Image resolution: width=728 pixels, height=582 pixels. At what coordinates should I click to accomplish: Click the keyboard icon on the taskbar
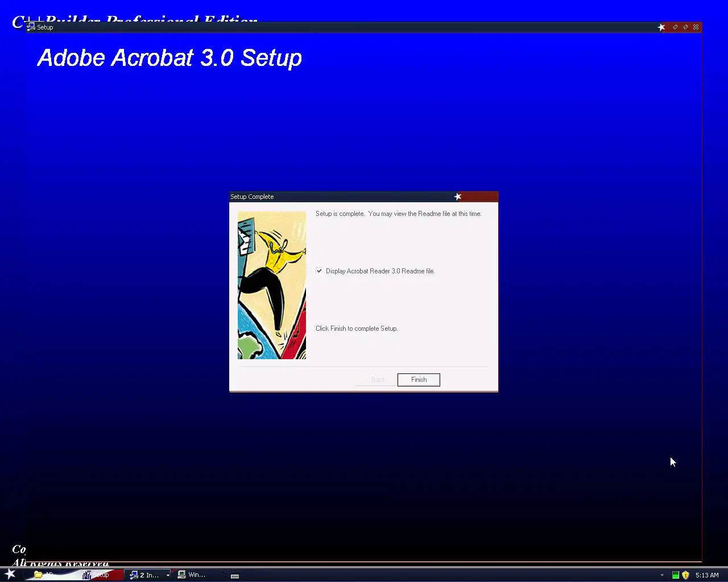click(234, 576)
